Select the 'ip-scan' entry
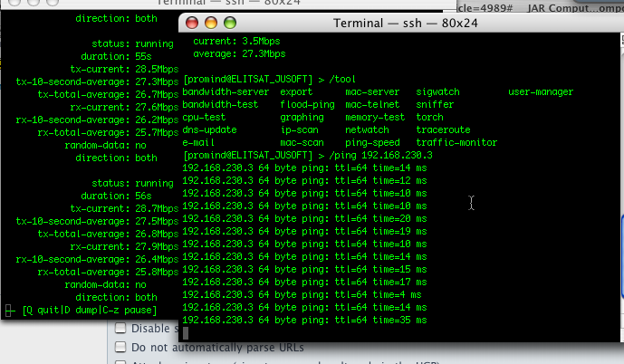 299,130
